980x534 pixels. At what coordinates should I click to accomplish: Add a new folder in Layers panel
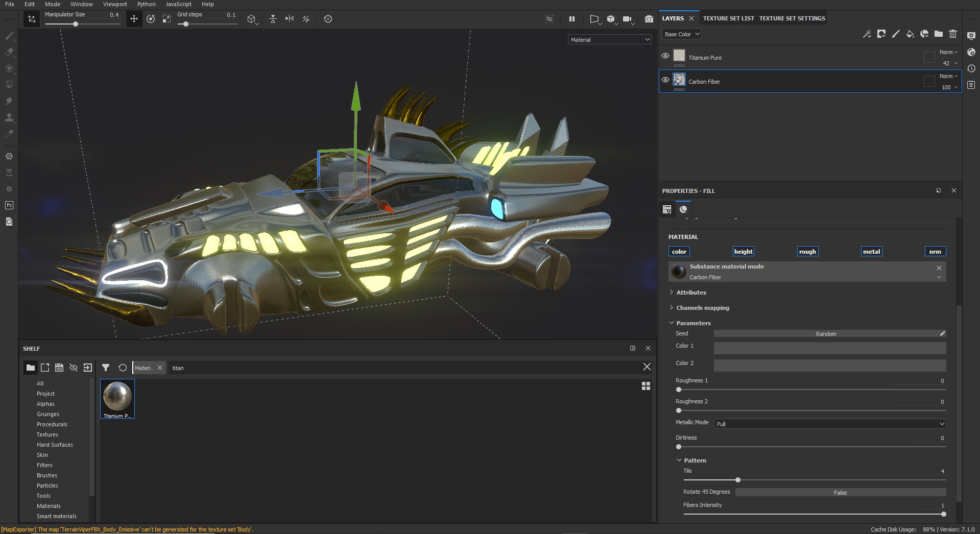pyautogui.click(x=939, y=34)
